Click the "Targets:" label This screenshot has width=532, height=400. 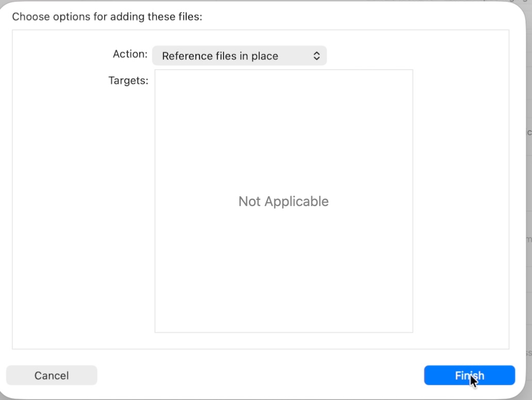pyautogui.click(x=128, y=81)
